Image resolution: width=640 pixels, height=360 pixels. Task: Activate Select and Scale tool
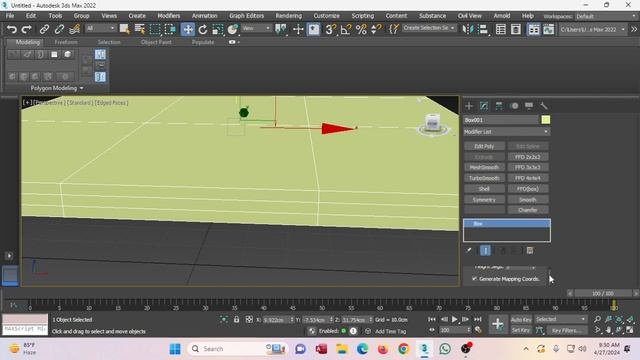(x=218, y=29)
